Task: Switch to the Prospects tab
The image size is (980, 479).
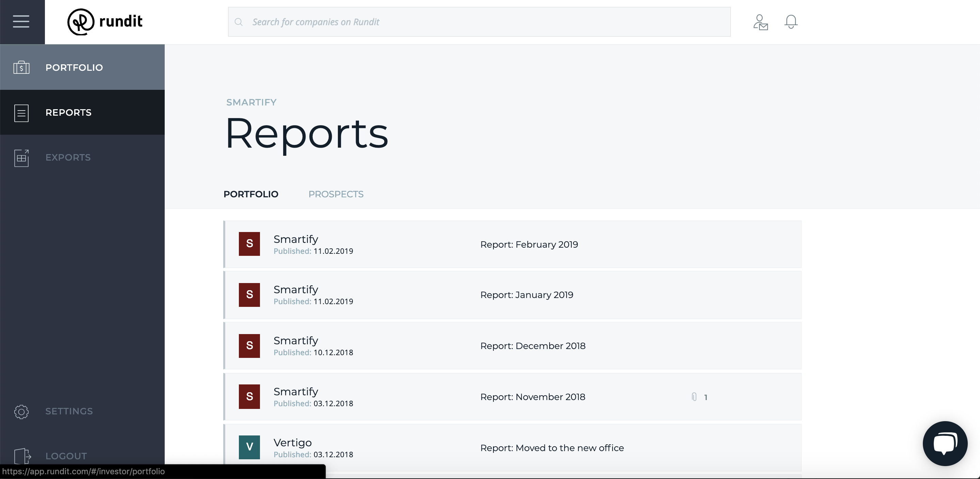Action: (336, 194)
